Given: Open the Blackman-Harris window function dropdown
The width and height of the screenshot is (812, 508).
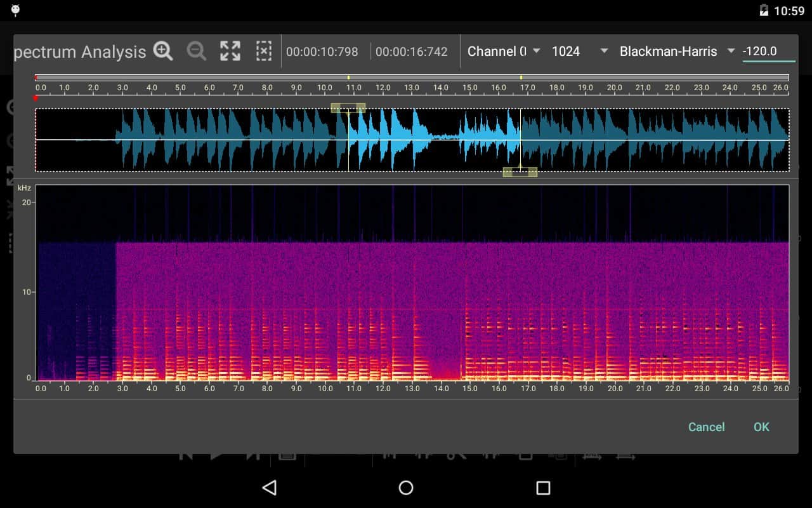Looking at the screenshot, I should pos(677,51).
